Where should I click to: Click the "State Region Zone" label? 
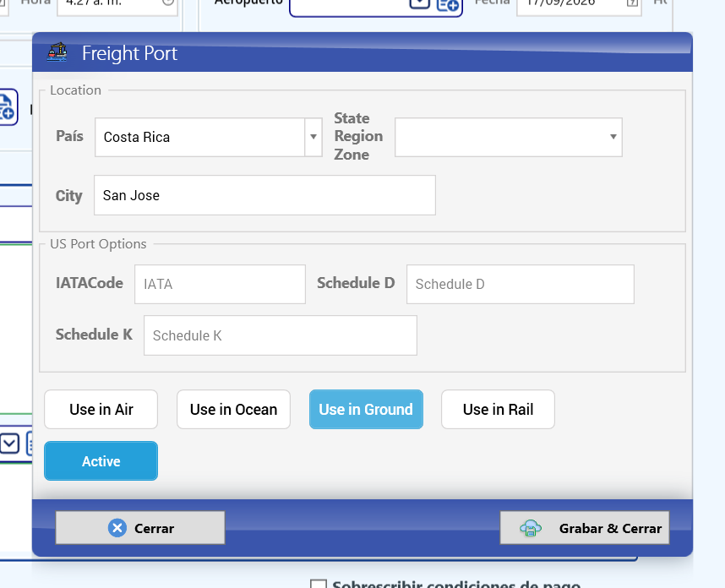click(x=358, y=136)
